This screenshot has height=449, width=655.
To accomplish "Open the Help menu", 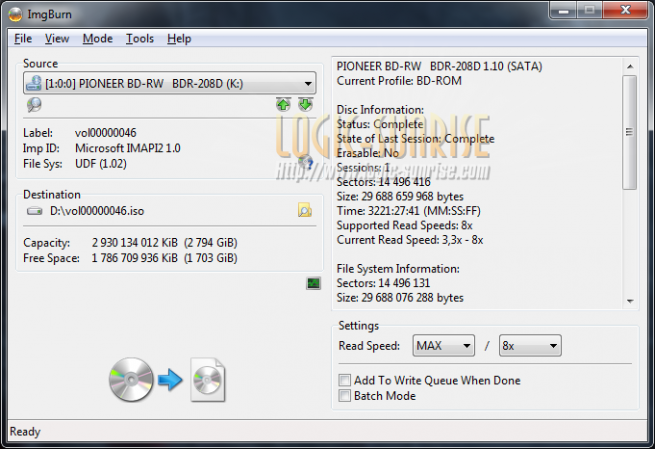I will coord(179,39).
